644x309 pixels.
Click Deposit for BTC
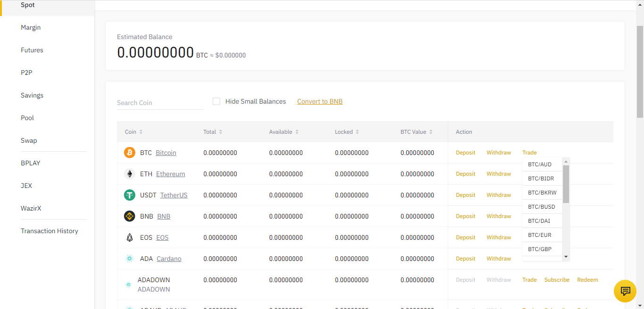click(x=465, y=153)
